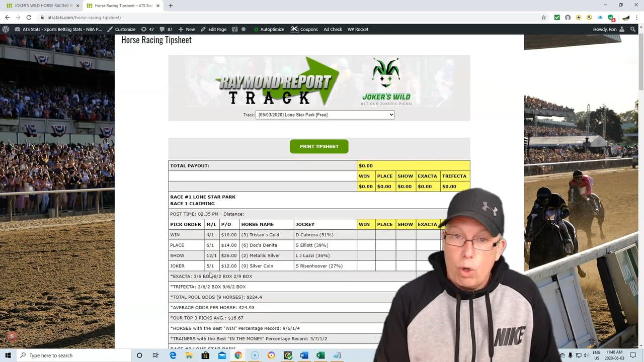Viewport: 644px width, 362px height.
Task: Open the Track selection dropdown
Action: coord(325,115)
